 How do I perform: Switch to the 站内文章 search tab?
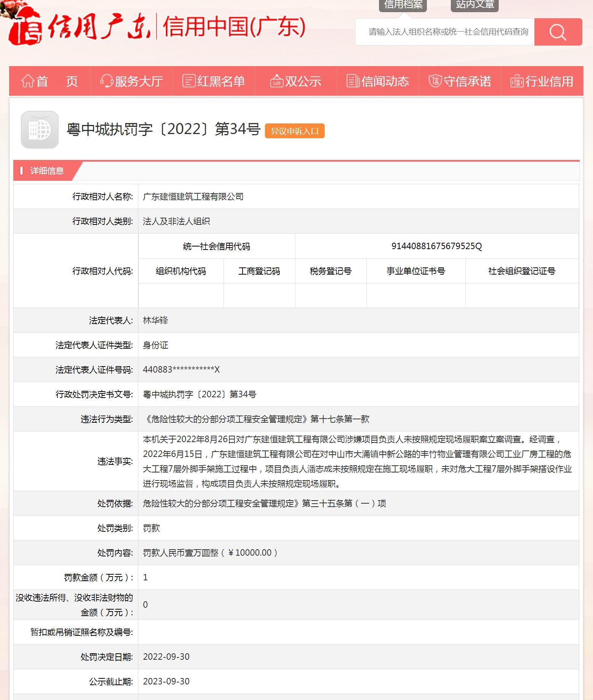[x=475, y=5]
